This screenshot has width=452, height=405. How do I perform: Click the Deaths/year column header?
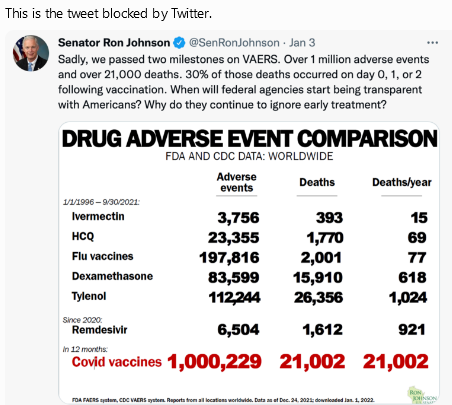coord(402,182)
